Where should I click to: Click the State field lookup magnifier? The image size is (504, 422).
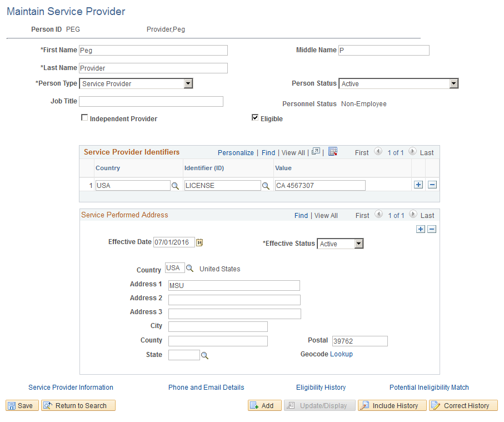tap(204, 355)
